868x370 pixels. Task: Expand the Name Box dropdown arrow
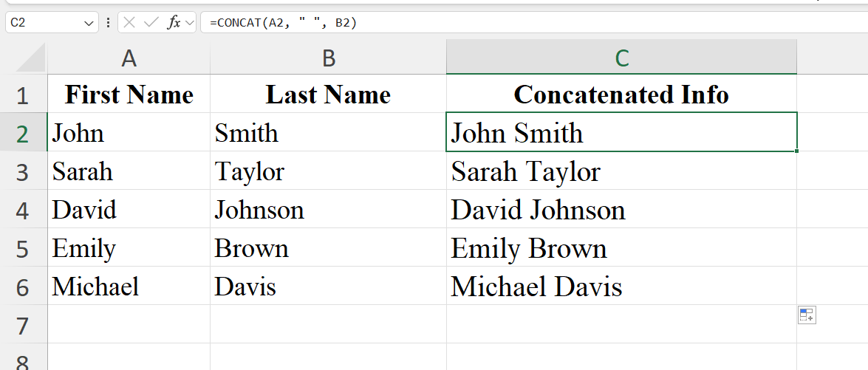89,24
